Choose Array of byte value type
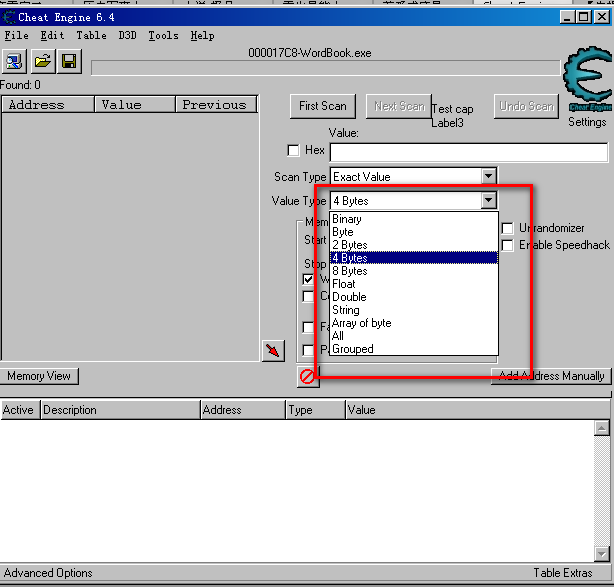Viewport: 614px width, 587px height. click(x=414, y=323)
